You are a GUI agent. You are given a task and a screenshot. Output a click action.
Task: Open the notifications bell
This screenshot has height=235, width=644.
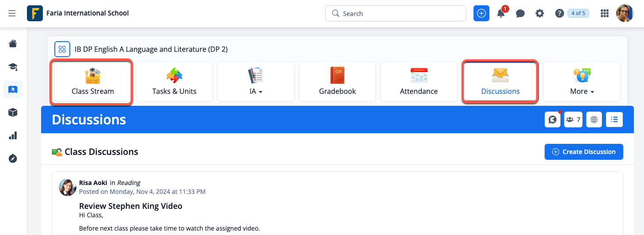coord(501,13)
